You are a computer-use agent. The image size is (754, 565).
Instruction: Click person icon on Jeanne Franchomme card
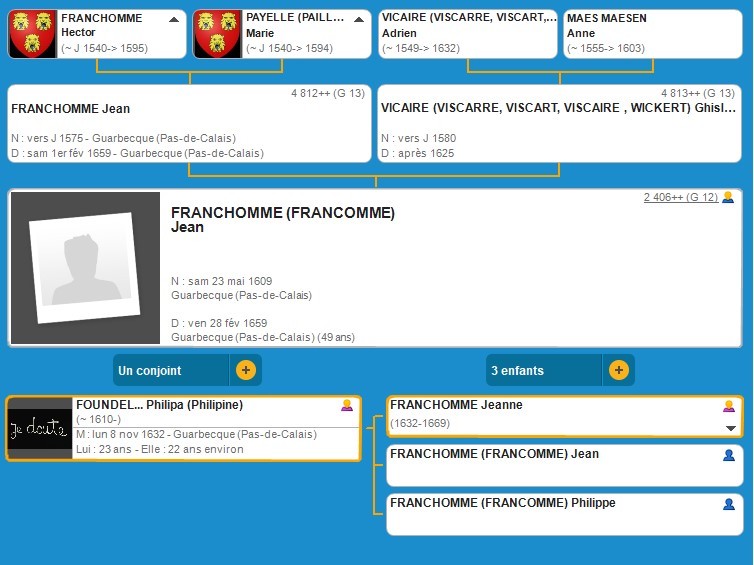pos(729,406)
